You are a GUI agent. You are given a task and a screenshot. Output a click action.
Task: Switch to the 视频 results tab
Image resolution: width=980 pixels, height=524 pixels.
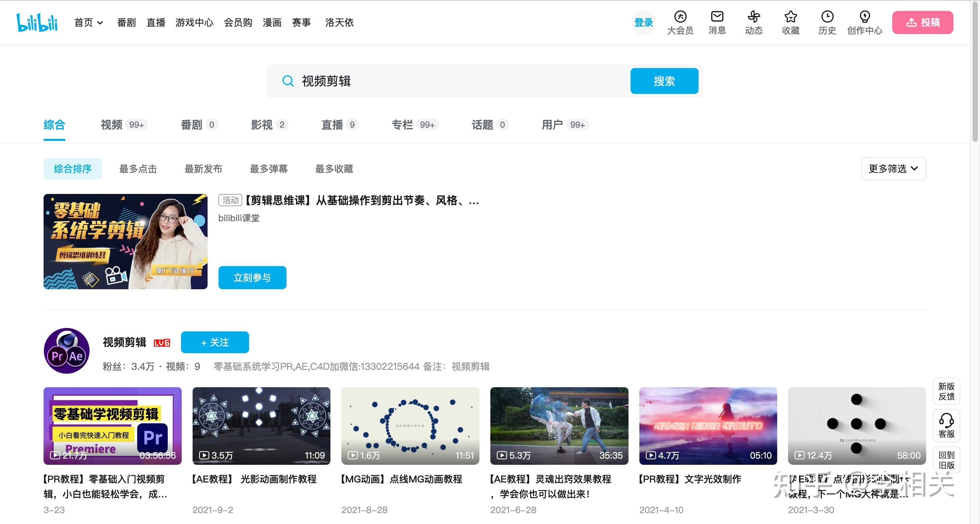(x=112, y=125)
